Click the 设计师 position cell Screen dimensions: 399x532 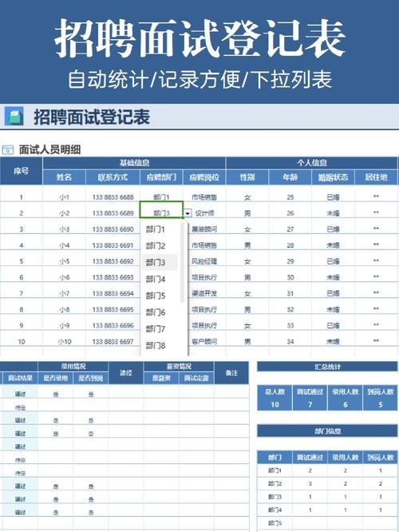(204, 213)
